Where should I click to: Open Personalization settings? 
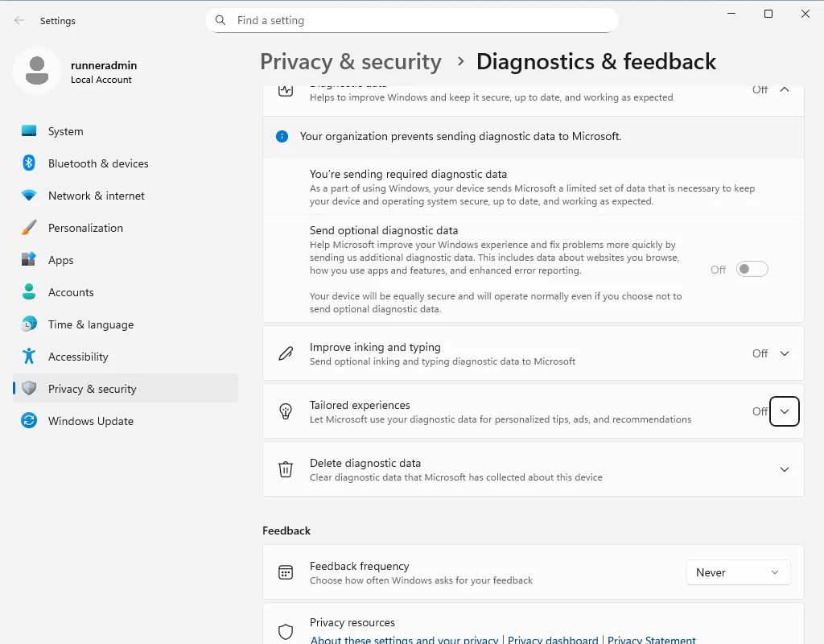point(126,228)
